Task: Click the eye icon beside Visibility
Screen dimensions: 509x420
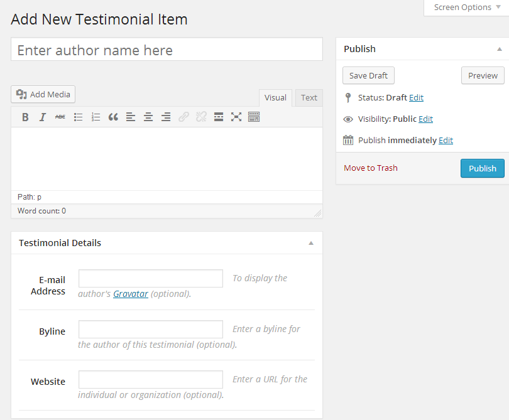Action: (x=348, y=119)
